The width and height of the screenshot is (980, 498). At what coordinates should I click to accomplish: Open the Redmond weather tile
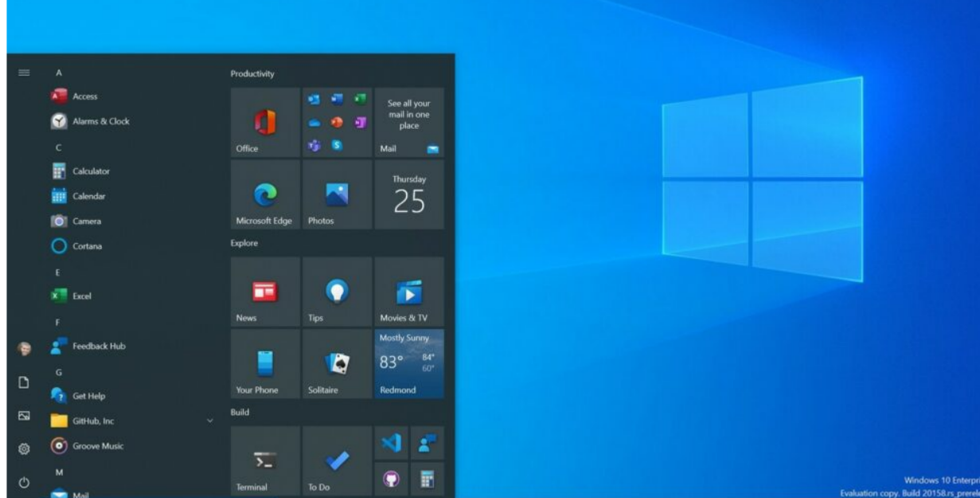(409, 364)
